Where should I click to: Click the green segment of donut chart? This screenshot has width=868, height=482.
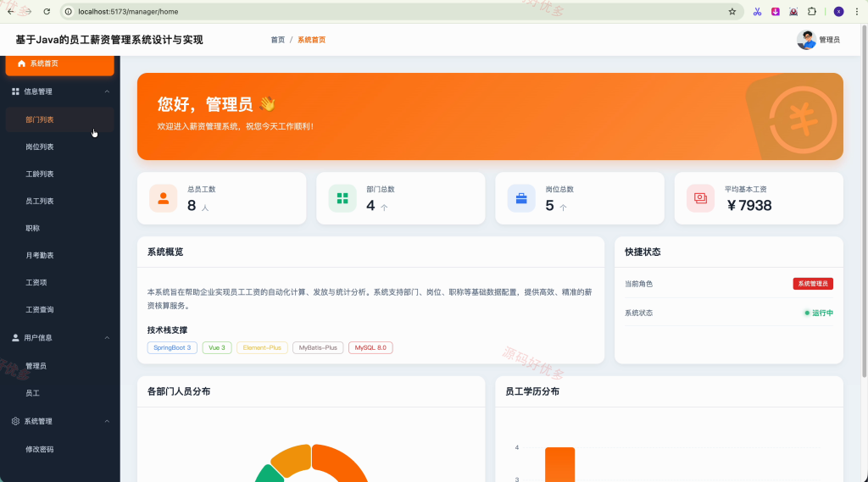click(270, 474)
